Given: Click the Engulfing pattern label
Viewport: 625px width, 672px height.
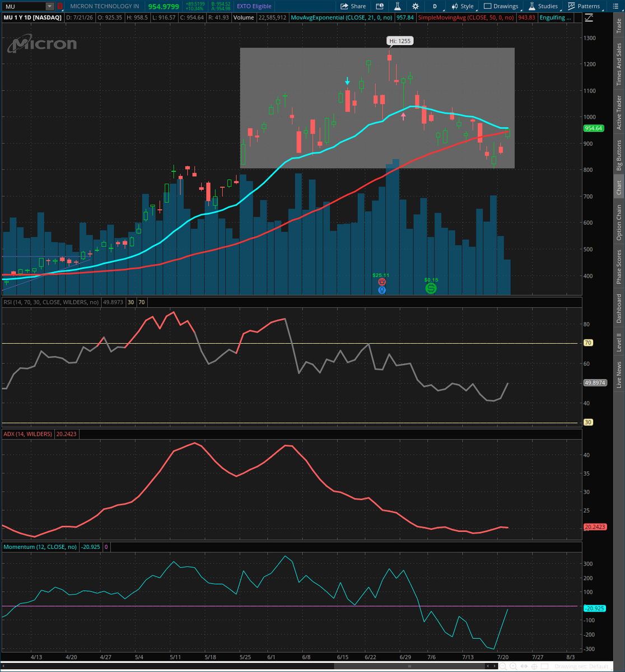Looking at the screenshot, I should click(x=556, y=17).
